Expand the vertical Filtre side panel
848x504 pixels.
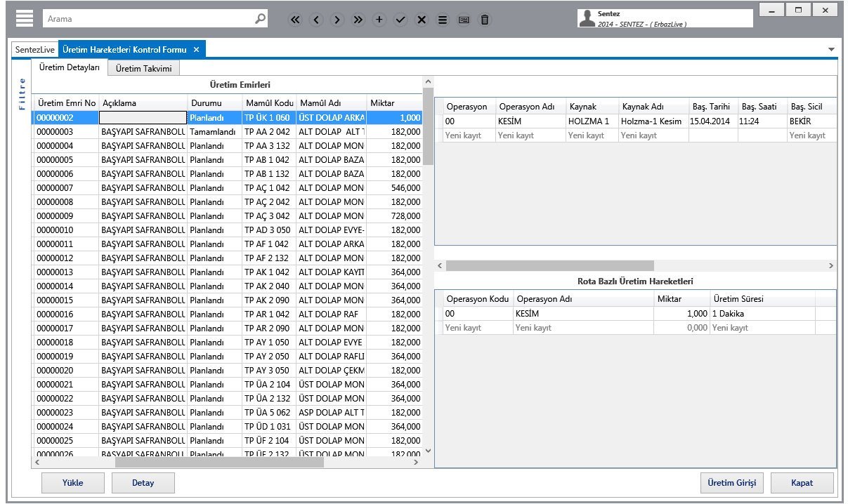[x=22, y=93]
